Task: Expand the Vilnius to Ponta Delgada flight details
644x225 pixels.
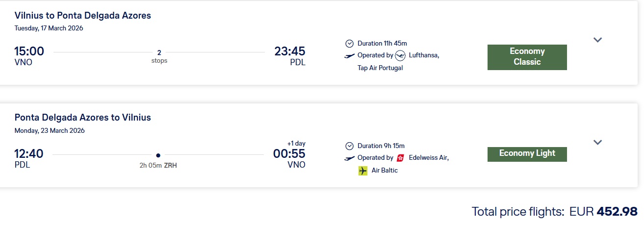Action: click(x=597, y=40)
